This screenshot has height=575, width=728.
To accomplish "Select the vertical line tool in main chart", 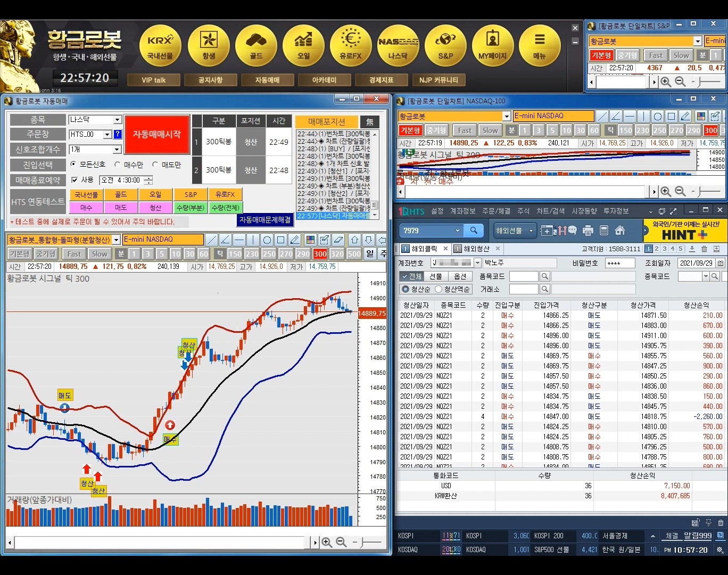I will tap(253, 240).
